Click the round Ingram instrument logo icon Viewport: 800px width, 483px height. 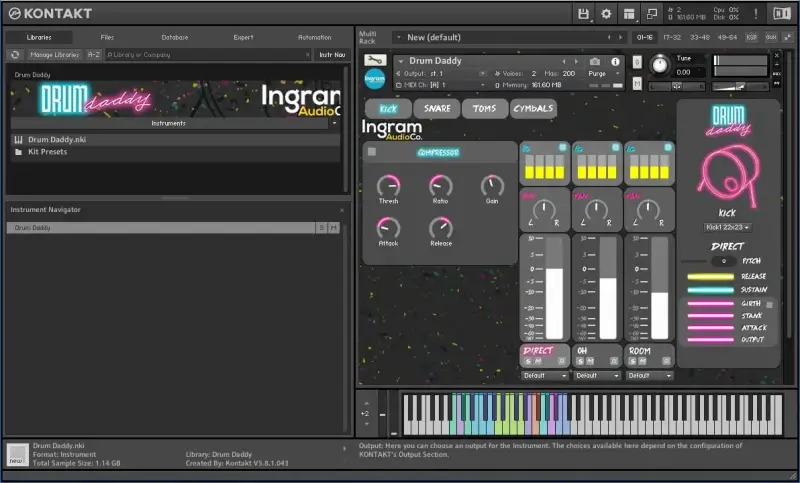tap(375, 79)
